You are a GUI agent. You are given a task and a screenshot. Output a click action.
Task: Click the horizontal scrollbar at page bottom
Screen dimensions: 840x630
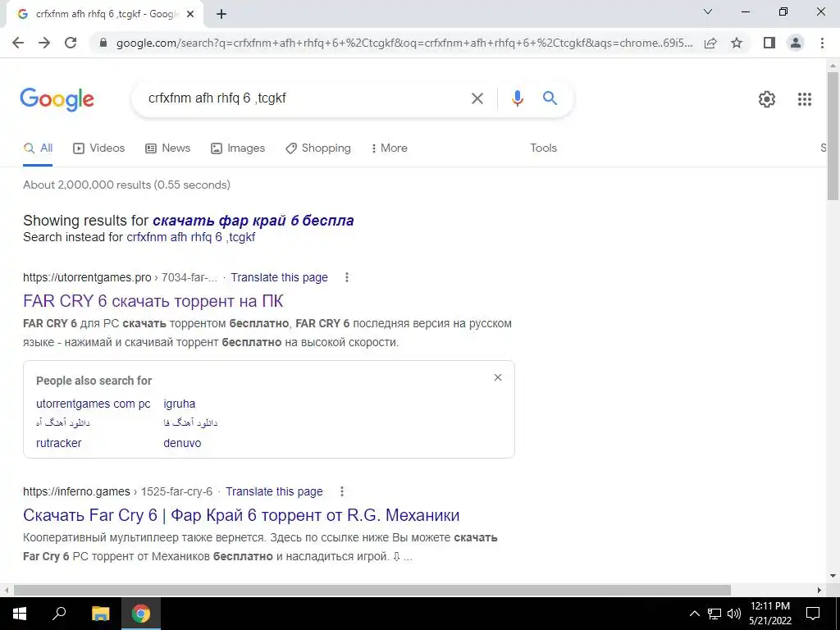pos(372,590)
